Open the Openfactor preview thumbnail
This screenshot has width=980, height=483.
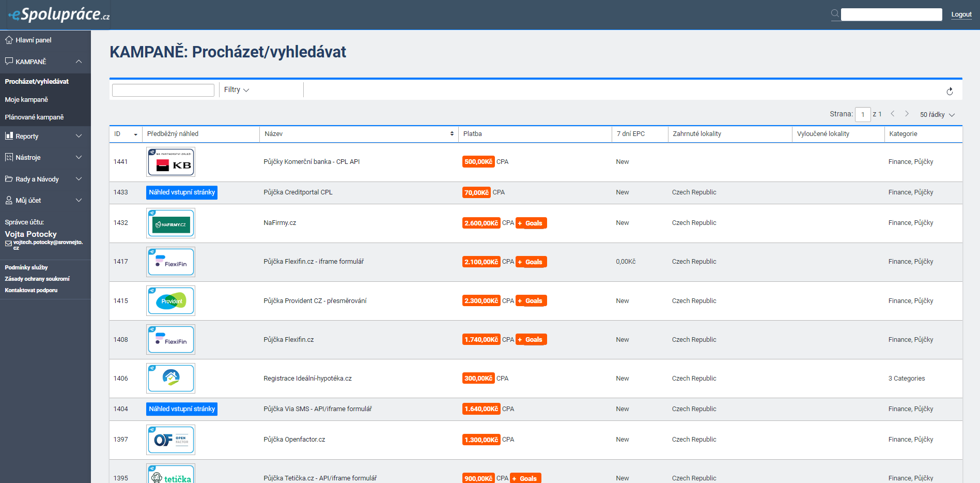pos(170,440)
